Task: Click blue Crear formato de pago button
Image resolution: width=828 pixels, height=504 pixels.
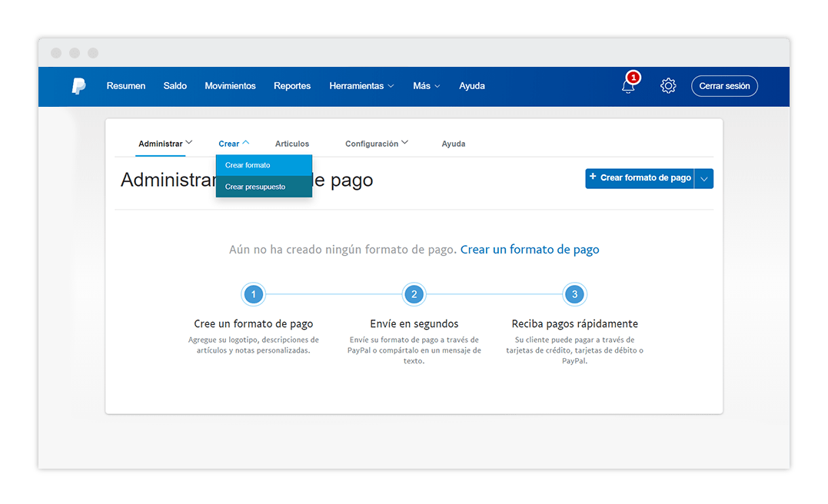Action: pyautogui.click(x=640, y=178)
